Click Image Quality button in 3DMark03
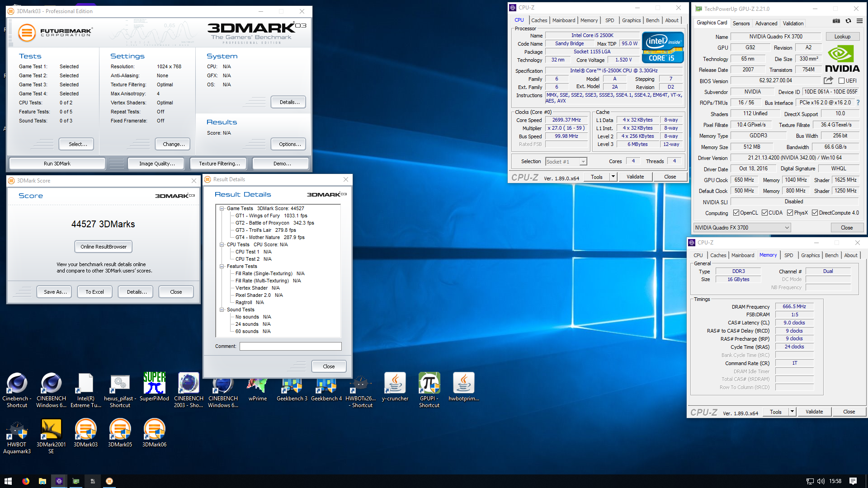 click(x=157, y=164)
